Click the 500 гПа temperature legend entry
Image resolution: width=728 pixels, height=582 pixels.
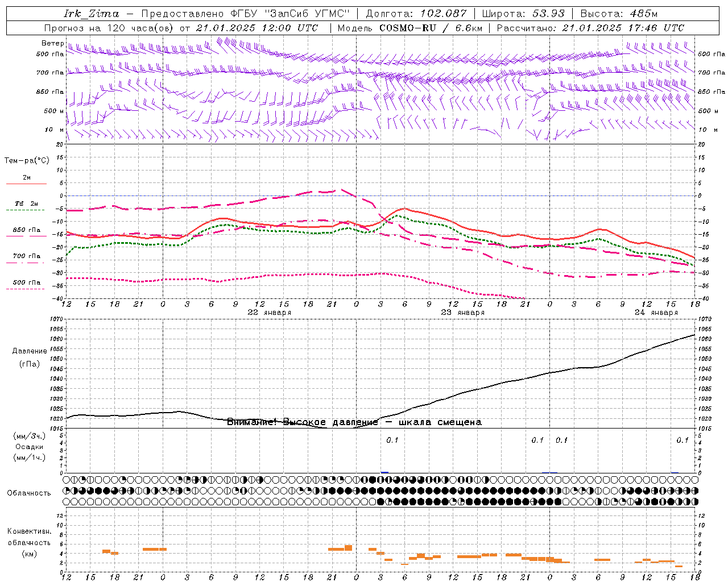click(x=26, y=282)
